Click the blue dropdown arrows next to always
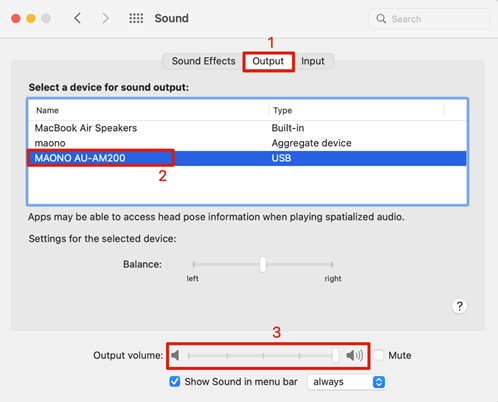 379,382
